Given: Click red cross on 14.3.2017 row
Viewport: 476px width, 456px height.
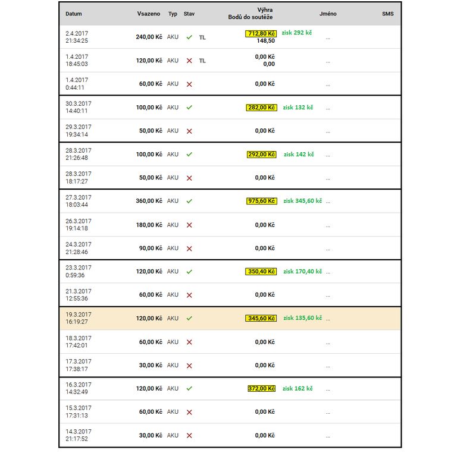Looking at the screenshot, I should pyautogui.click(x=189, y=435).
